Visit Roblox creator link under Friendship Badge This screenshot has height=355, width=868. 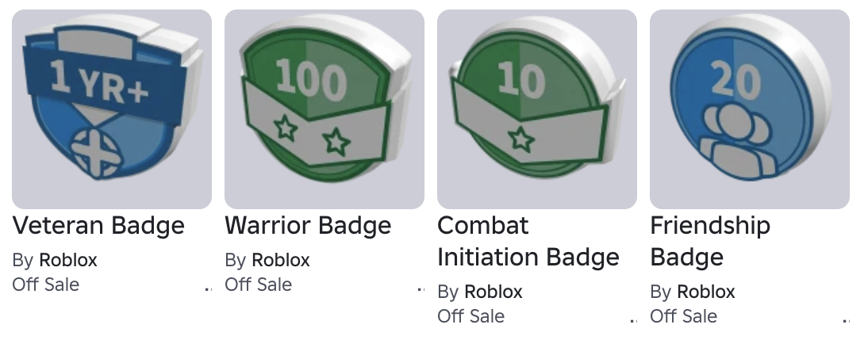tap(706, 292)
